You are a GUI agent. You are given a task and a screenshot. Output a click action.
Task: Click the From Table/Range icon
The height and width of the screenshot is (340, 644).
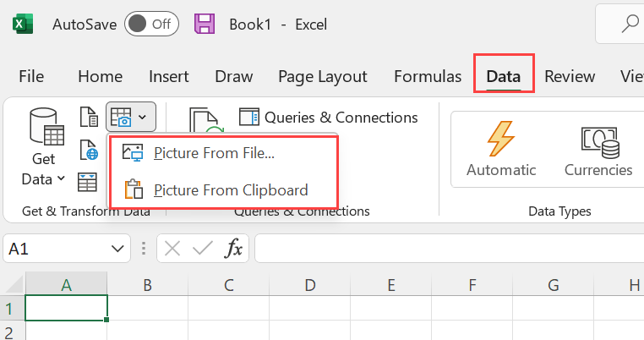pos(89,181)
